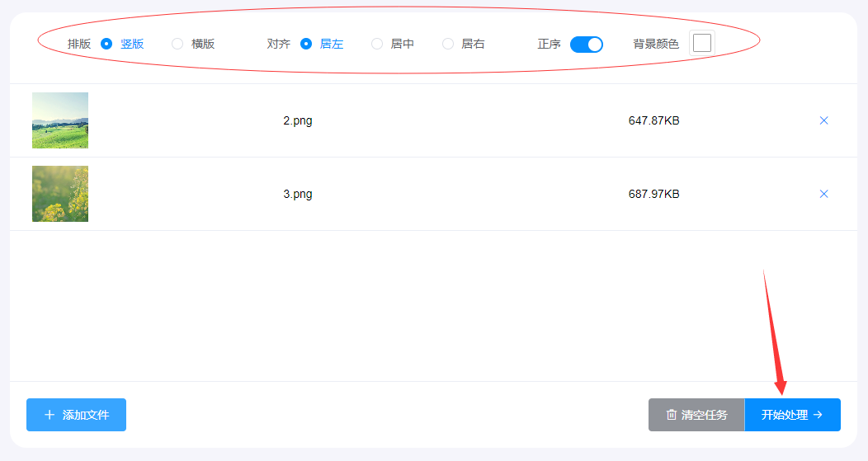Toggle the 正序 order switch
The width and height of the screenshot is (868, 461).
[586, 45]
